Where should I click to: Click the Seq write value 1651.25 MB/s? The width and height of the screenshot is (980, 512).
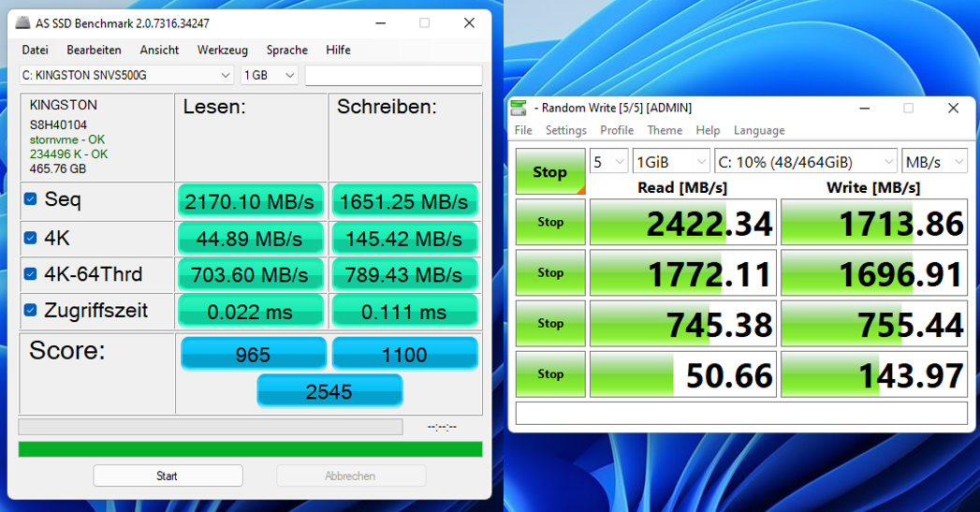pyautogui.click(x=404, y=201)
